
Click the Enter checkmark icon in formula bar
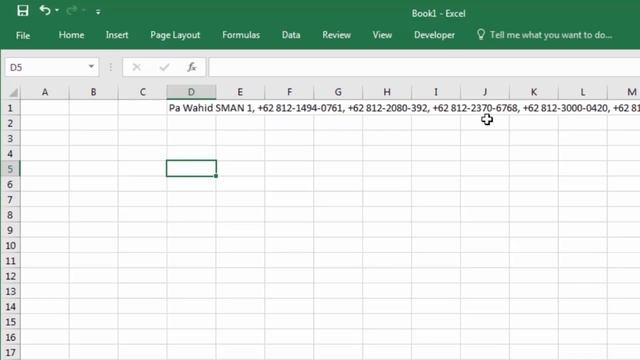tap(164, 67)
